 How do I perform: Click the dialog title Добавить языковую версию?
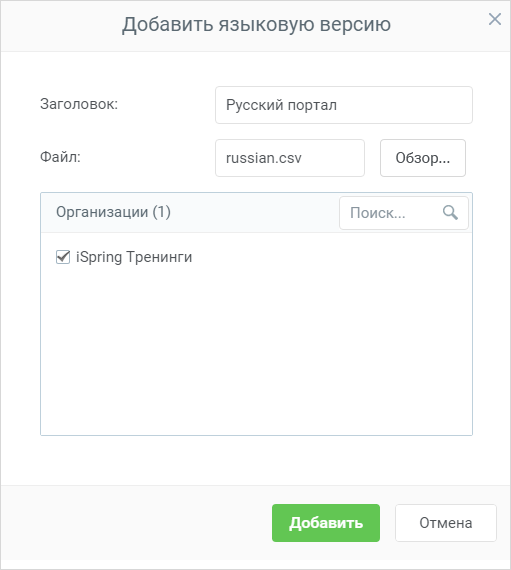[256, 25]
